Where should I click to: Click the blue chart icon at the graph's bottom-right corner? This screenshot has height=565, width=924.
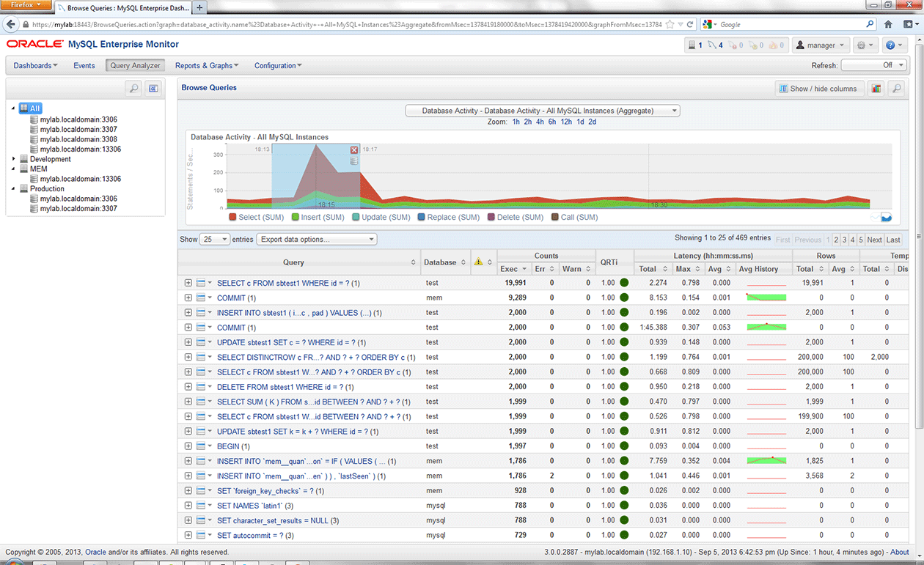[x=886, y=216]
